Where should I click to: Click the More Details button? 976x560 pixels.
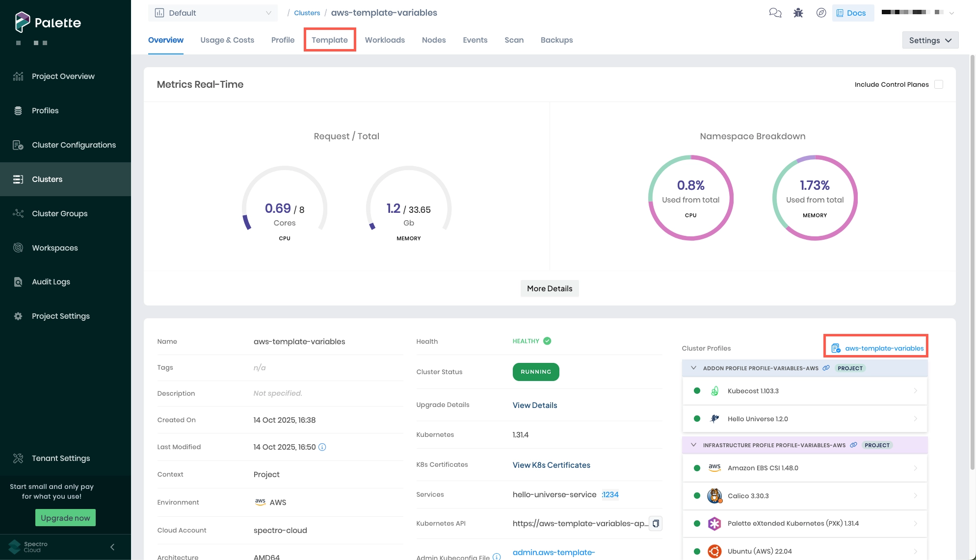pyautogui.click(x=549, y=288)
